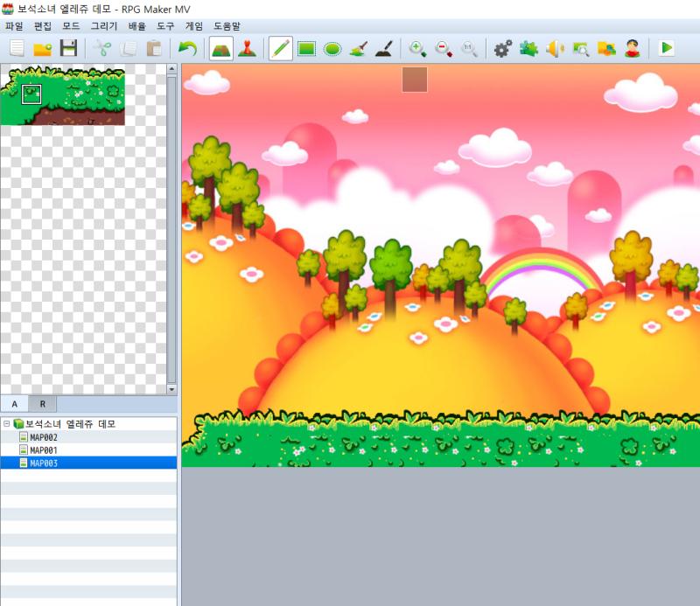Select the Ellipse drawing tool
The width and height of the screenshot is (700, 606).
point(332,48)
